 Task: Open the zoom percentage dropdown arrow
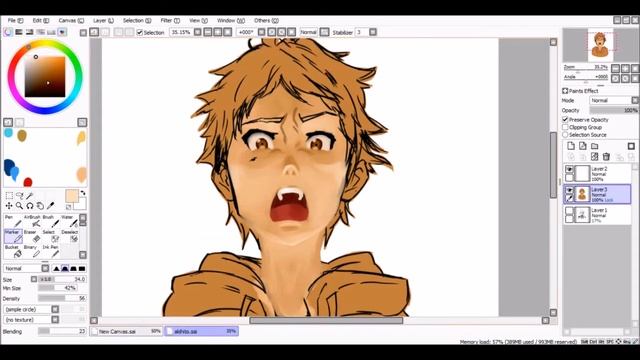pos(198,32)
